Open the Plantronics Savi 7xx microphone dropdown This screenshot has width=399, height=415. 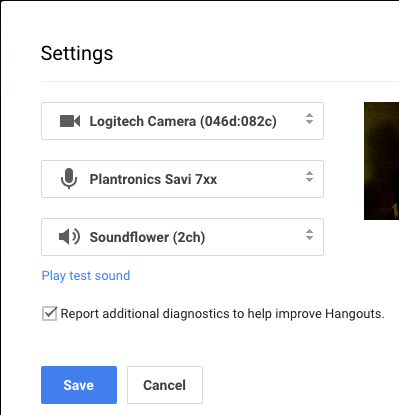(x=182, y=179)
